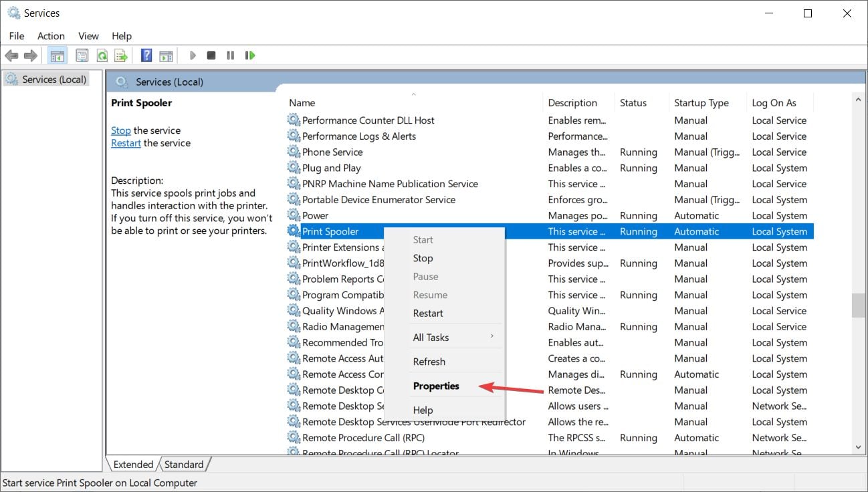Open Properties via toolbar icon
Screen dimensions: 868x492
[x=82, y=55]
